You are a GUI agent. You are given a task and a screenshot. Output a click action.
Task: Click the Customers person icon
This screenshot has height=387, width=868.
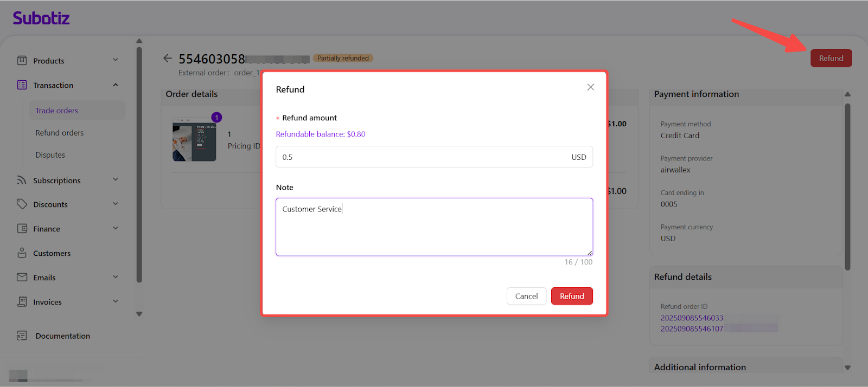tap(22, 253)
